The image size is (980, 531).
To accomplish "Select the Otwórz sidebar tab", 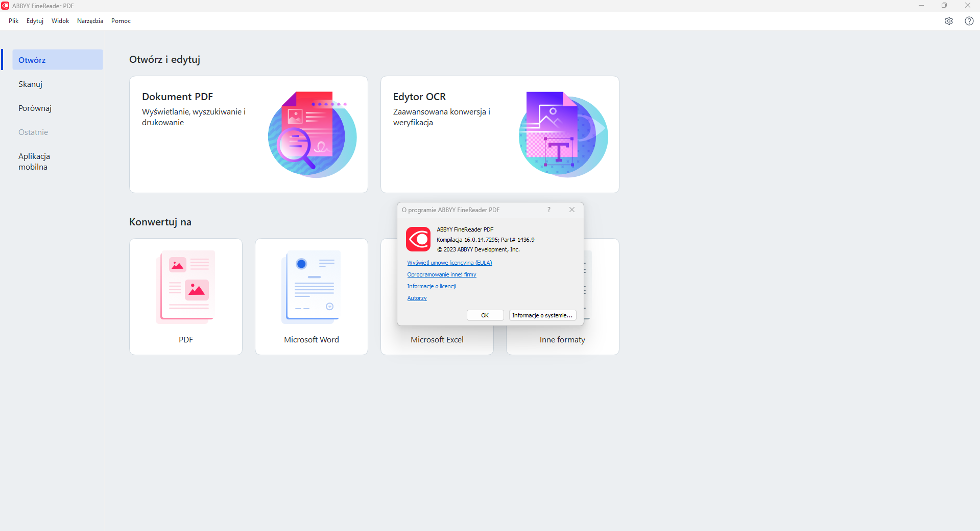I will click(x=58, y=60).
